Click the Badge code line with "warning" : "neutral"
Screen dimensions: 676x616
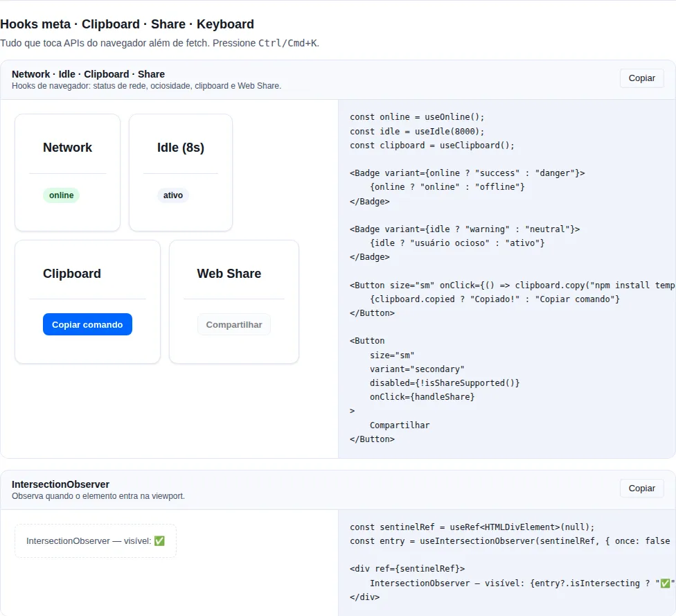pyautogui.click(x=465, y=229)
